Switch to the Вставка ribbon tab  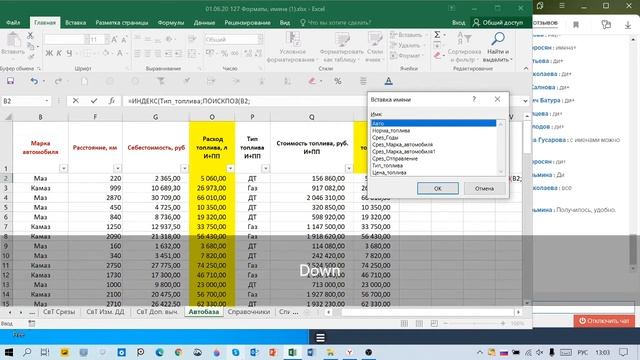coord(76,22)
